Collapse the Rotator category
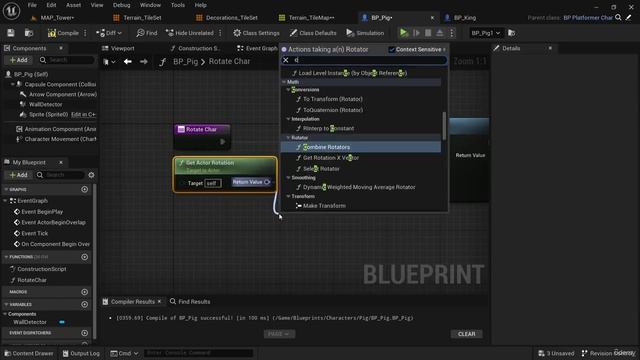 [288, 138]
